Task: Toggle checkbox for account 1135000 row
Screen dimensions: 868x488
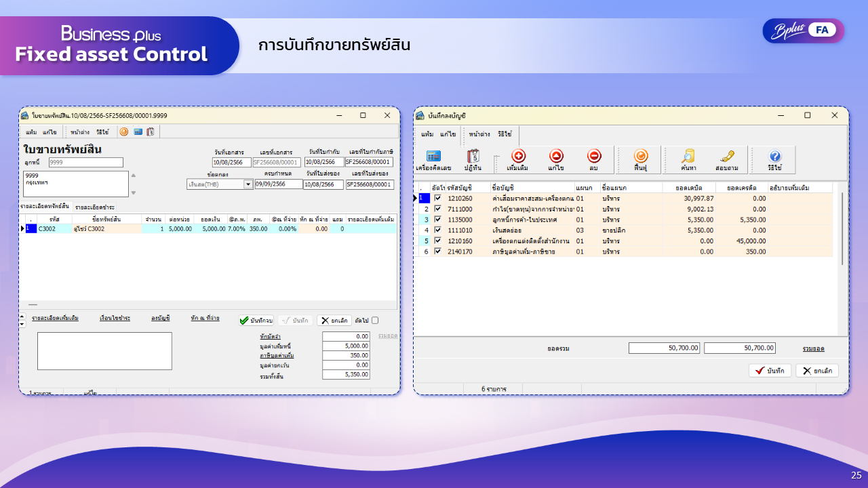Action: [437, 220]
